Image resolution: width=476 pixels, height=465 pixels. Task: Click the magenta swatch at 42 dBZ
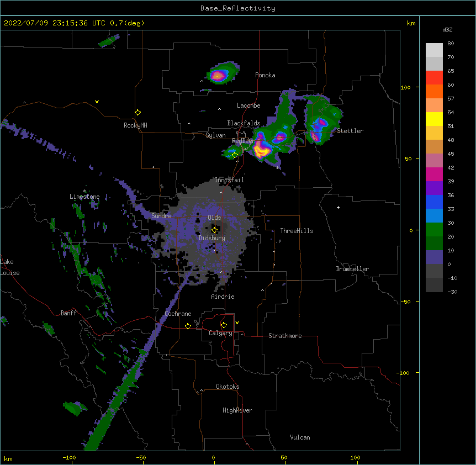tap(434, 174)
